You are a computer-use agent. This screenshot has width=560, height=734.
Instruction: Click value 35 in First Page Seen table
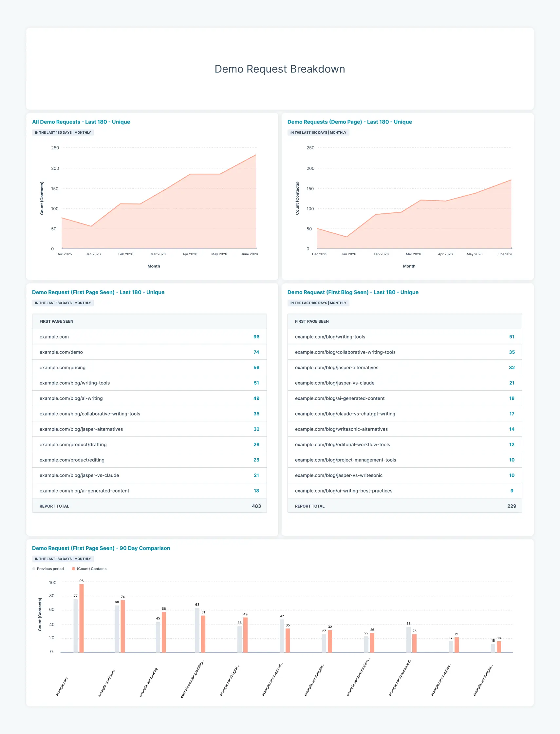[256, 414]
